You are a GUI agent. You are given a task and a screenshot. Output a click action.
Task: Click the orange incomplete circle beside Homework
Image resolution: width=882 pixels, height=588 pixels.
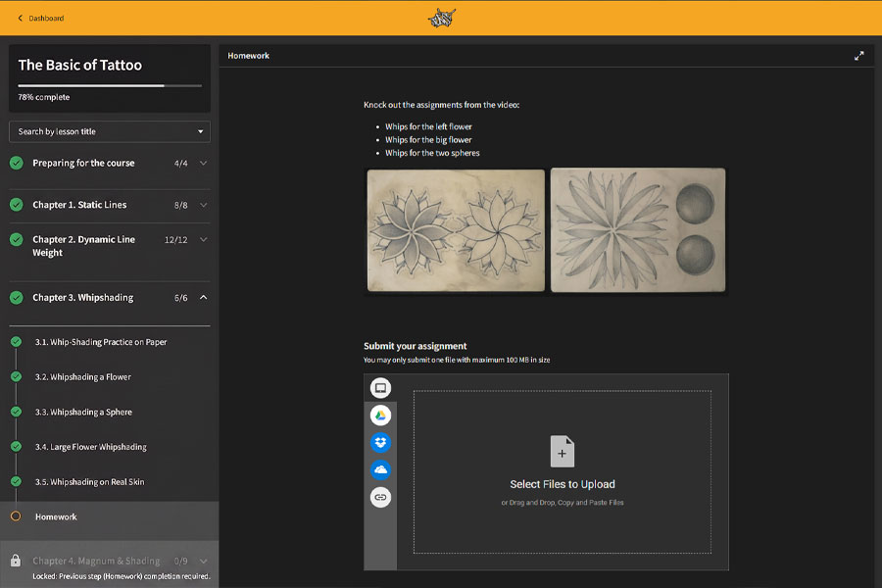coord(16,516)
